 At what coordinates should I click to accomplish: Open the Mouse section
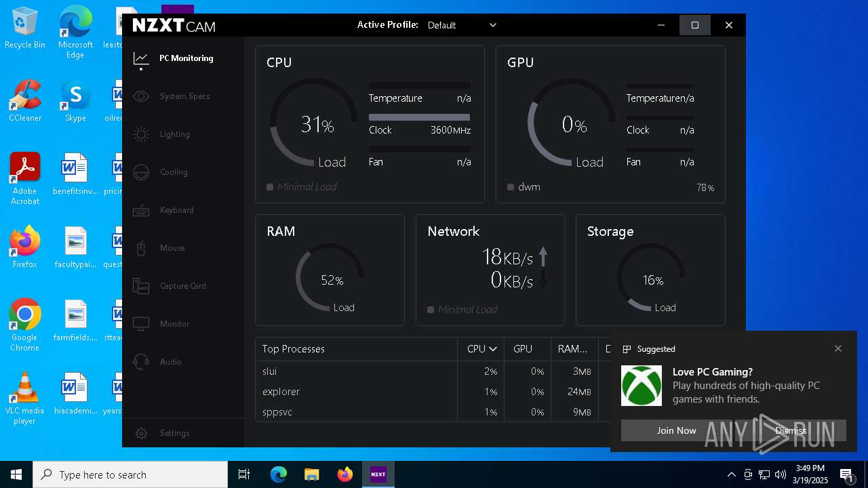(172, 248)
